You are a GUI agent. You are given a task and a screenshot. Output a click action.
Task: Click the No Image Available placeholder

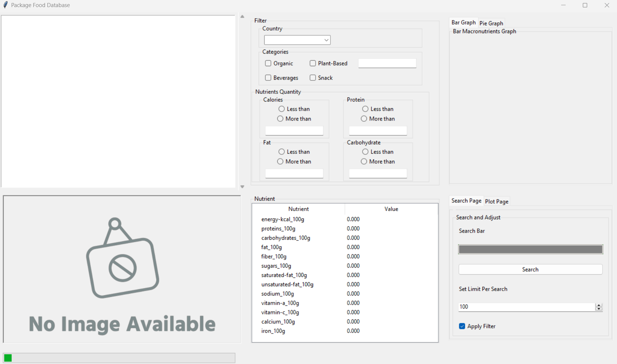click(122, 269)
